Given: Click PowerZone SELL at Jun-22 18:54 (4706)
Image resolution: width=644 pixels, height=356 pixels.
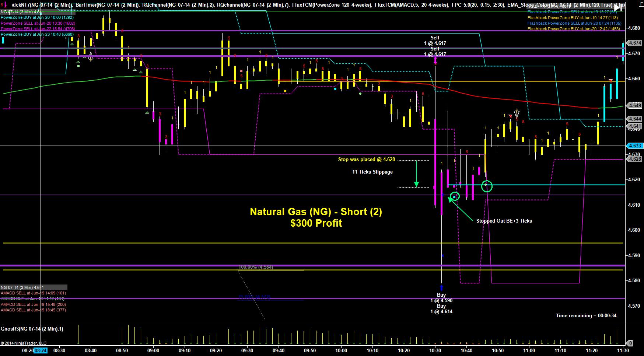Looking at the screenshot, I should pos(38,29).
